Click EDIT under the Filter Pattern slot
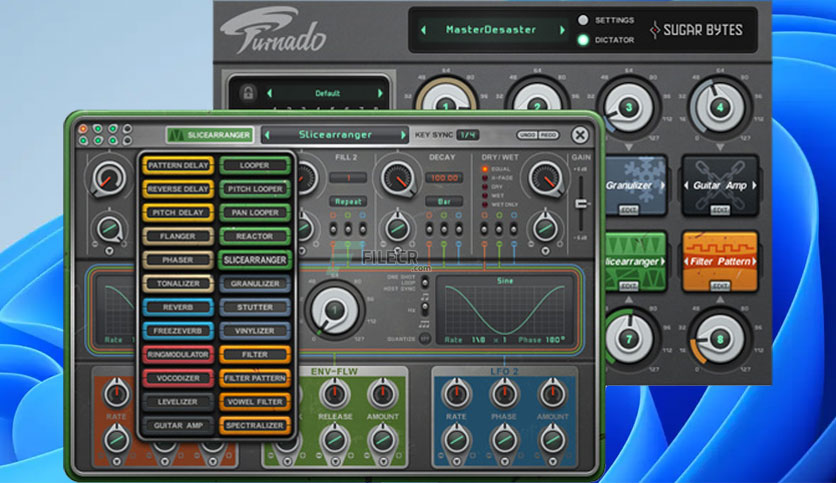Viewport: 836px width, 484px height. coord(720,286)
